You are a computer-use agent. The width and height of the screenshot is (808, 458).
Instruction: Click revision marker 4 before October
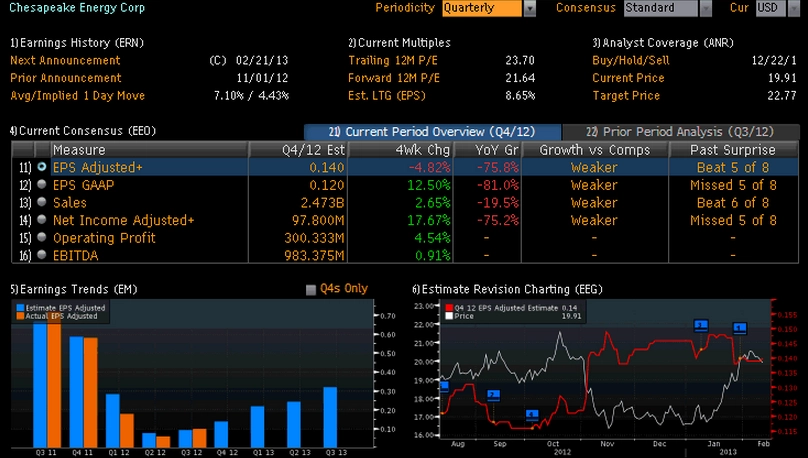pyautogui.click(x=532, y=415)
